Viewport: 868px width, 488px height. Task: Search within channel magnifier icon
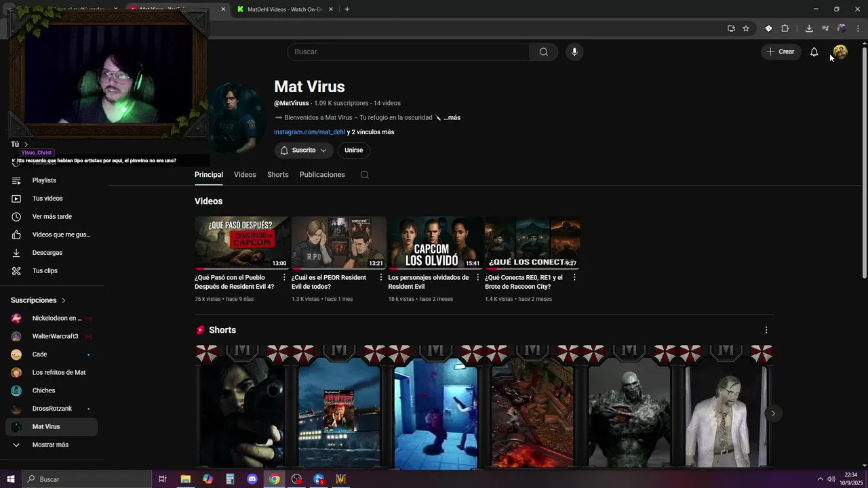point(364,175)
